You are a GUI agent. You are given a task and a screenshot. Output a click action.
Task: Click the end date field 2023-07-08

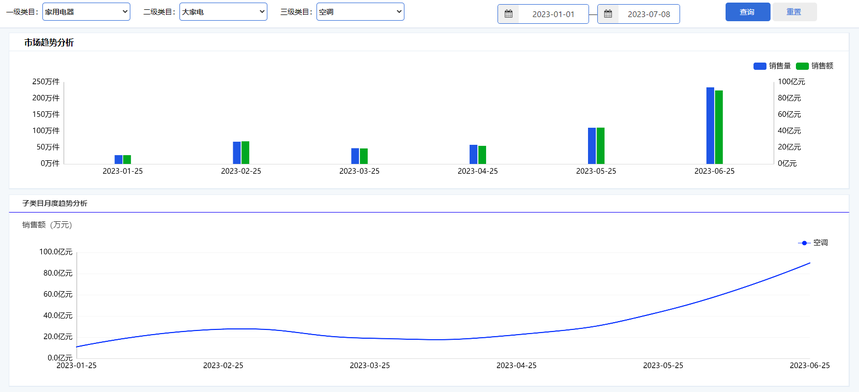[x=649, y=14]
